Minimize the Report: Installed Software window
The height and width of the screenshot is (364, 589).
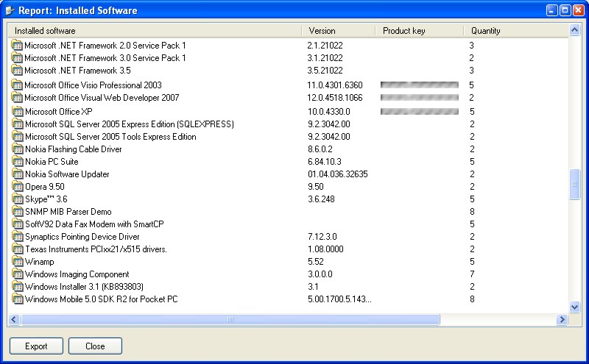551,10
